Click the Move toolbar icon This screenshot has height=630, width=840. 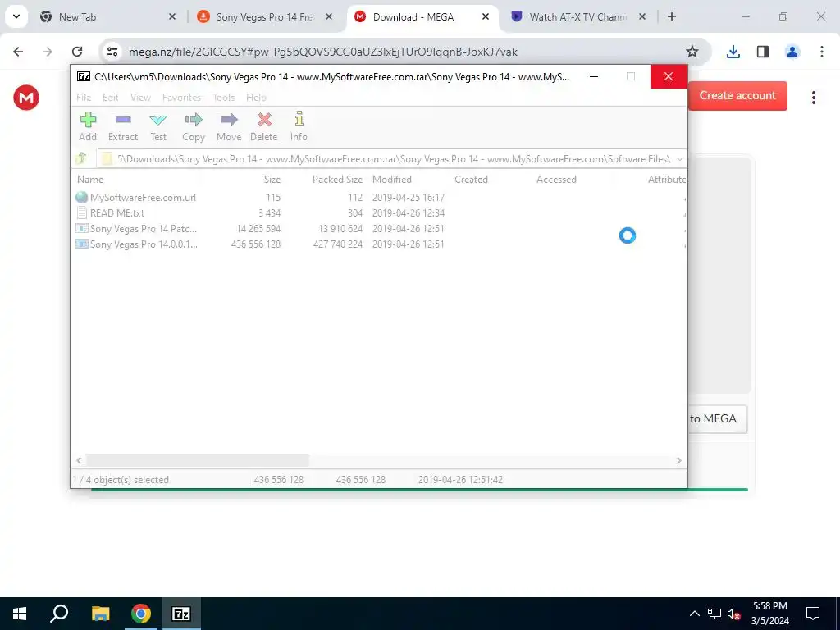coord(229,127)
